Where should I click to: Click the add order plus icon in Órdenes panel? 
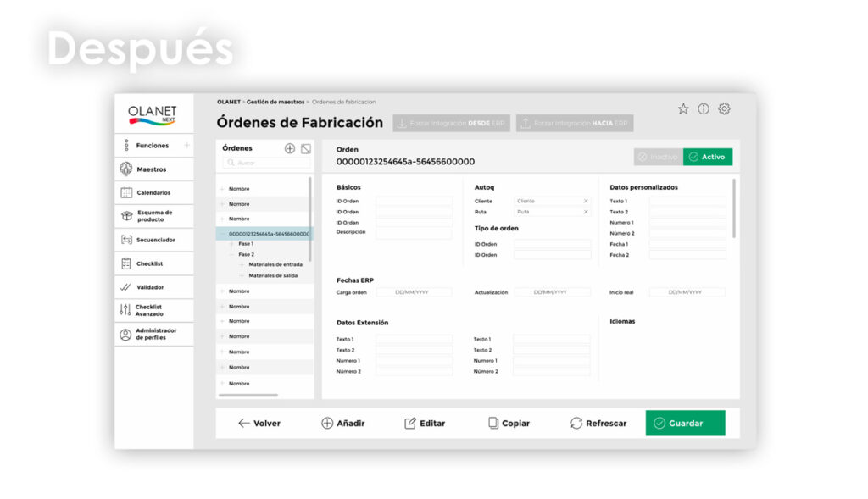[x=290, y=148]
